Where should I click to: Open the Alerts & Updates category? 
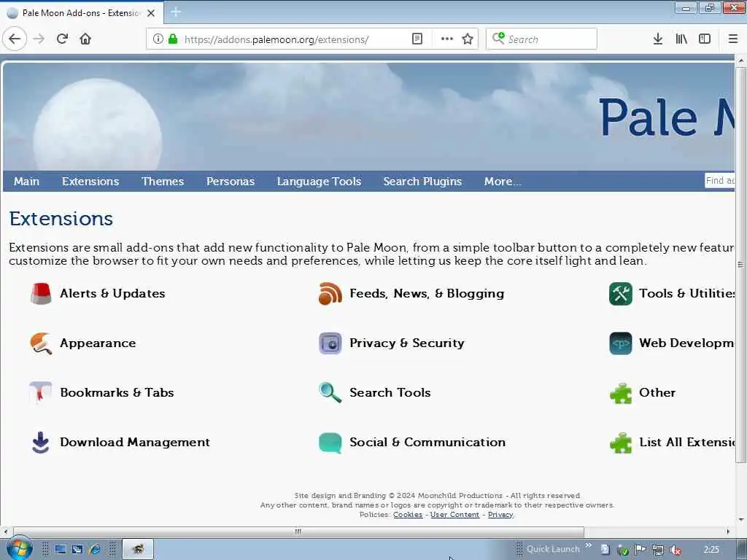[112, 293]
